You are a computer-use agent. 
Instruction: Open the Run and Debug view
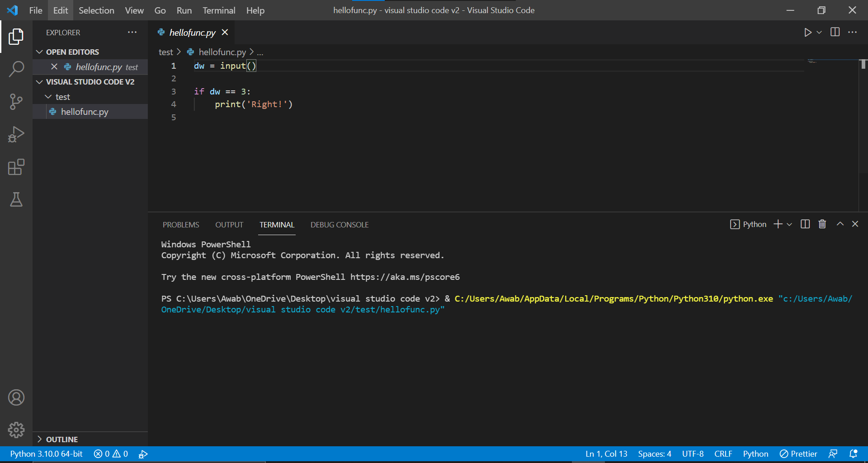16,134
